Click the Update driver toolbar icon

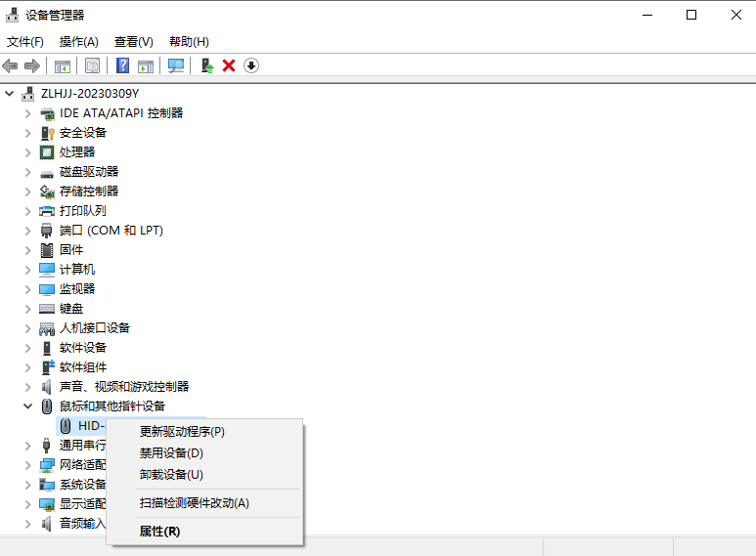(x=207, y=65)
